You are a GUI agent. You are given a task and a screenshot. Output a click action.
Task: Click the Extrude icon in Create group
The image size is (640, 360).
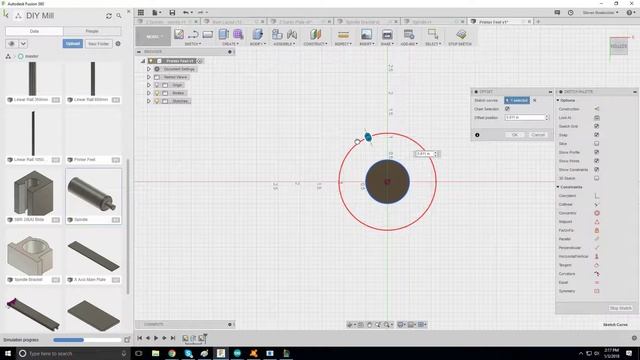coord(224,34)
